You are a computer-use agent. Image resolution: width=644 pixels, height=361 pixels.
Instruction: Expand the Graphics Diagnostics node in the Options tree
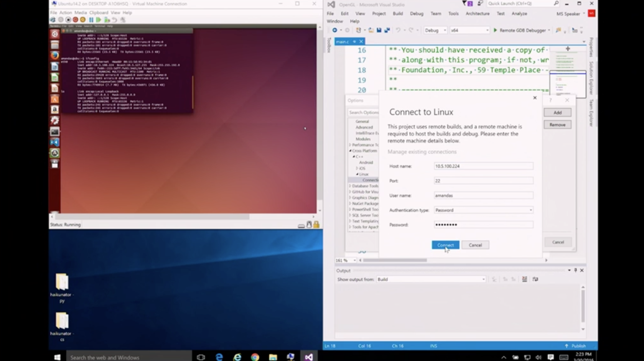coord(350,197)
